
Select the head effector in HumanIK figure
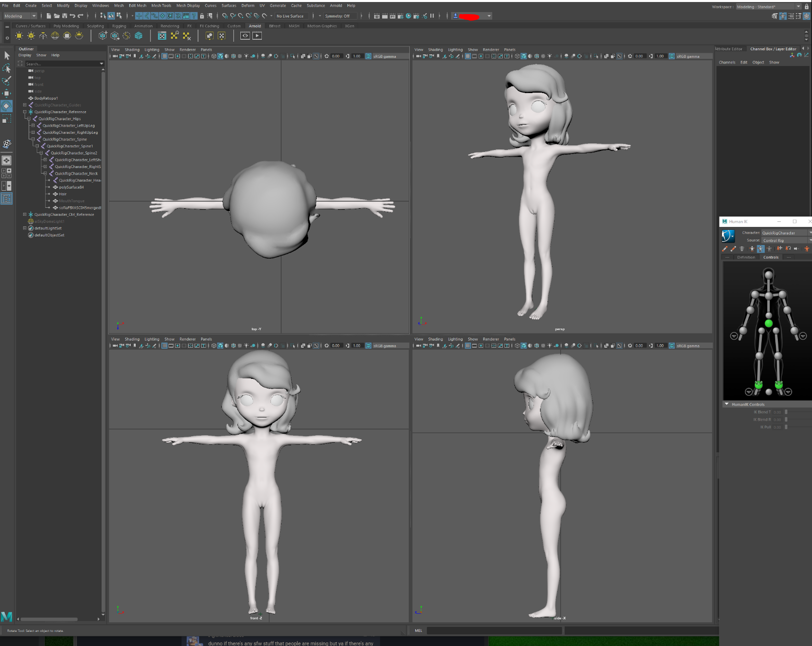click(768, 275)
